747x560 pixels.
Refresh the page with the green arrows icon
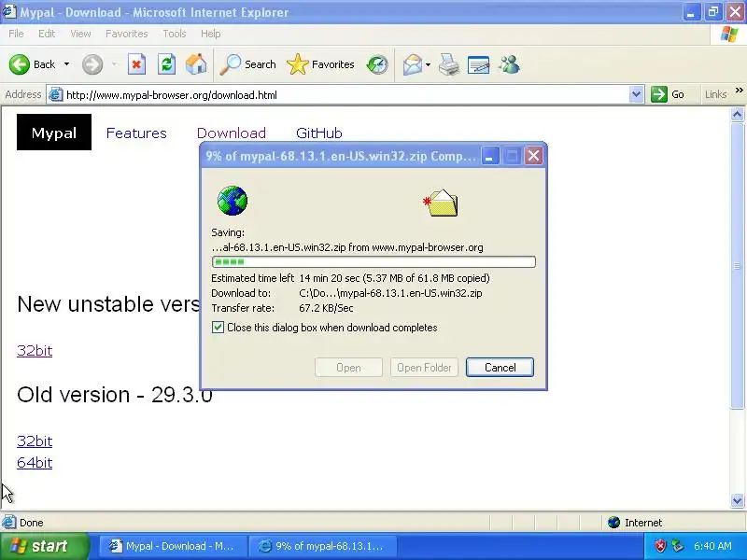pos(166,64)
